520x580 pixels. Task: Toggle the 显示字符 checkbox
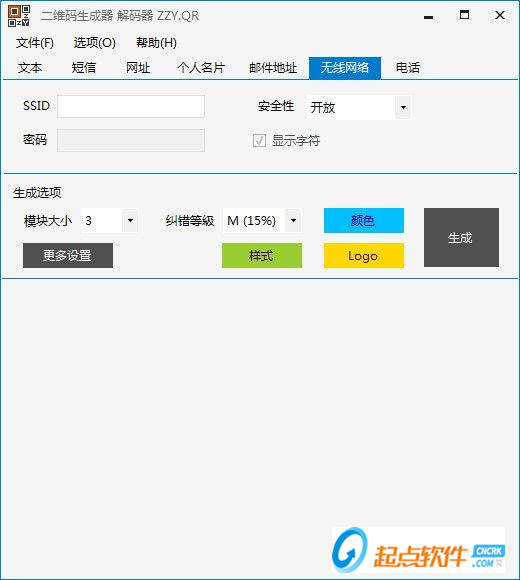pyautogui.click(x=259, y=141)
